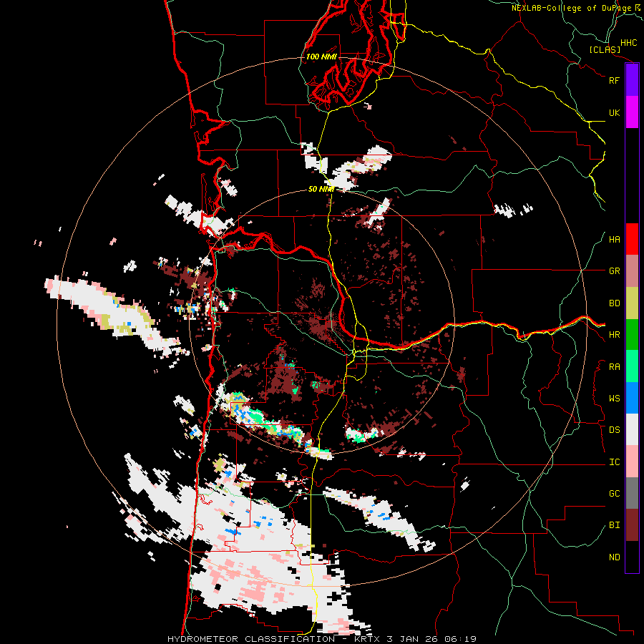
Task: Click the green HR heavy rain swatch
Action: pyautogui.click(x=632, y=334)
